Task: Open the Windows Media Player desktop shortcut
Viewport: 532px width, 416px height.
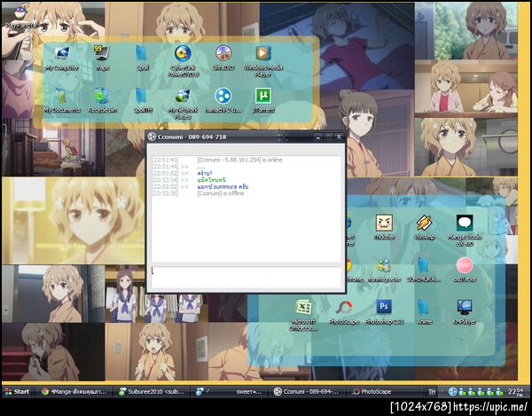Action: 263,61
